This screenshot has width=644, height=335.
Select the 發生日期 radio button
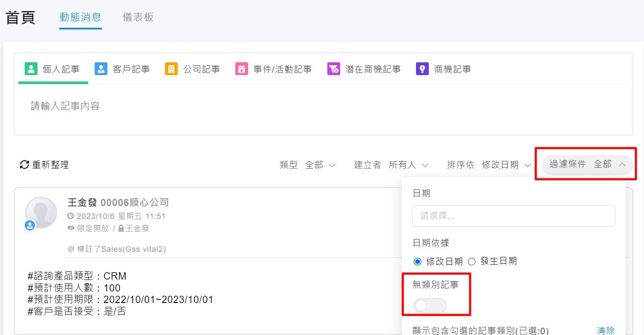(x=472, y=261)
